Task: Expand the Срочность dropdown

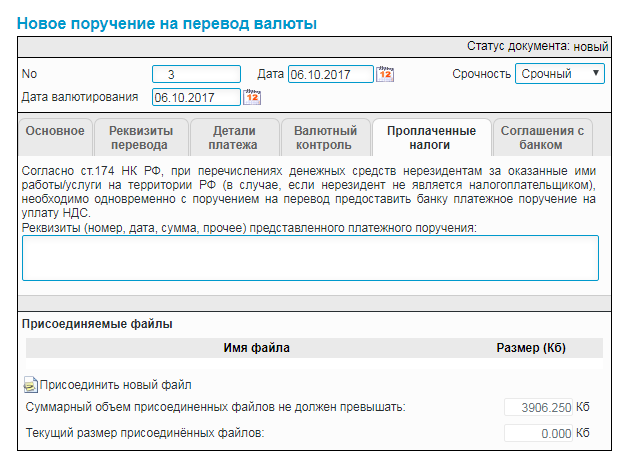Action: (559, 74)
